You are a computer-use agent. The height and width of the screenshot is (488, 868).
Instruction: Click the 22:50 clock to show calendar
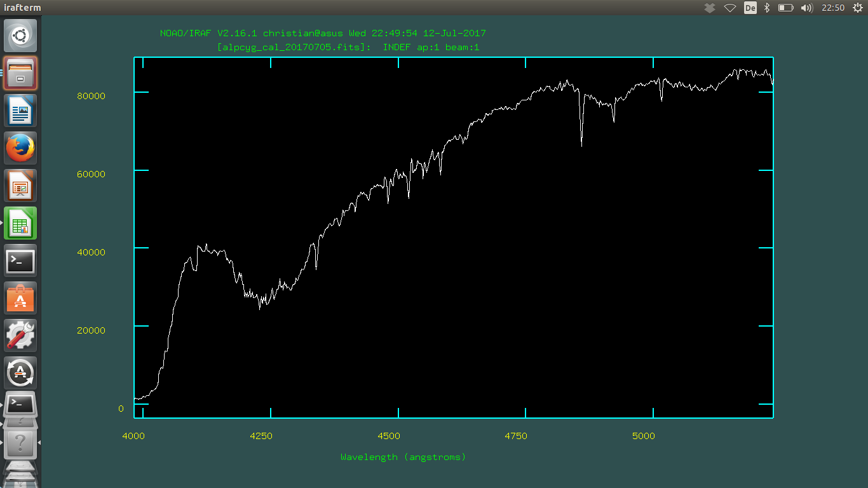833,8
